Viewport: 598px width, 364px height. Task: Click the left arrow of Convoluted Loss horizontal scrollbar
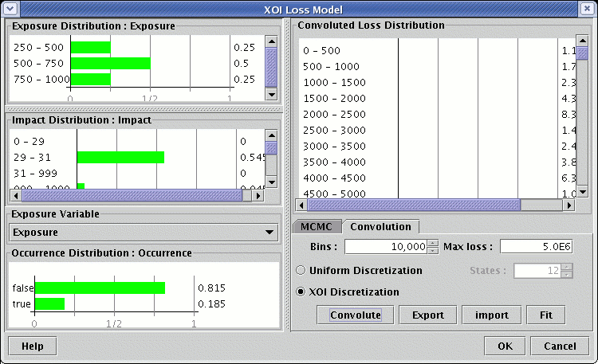tap(301, 205)
